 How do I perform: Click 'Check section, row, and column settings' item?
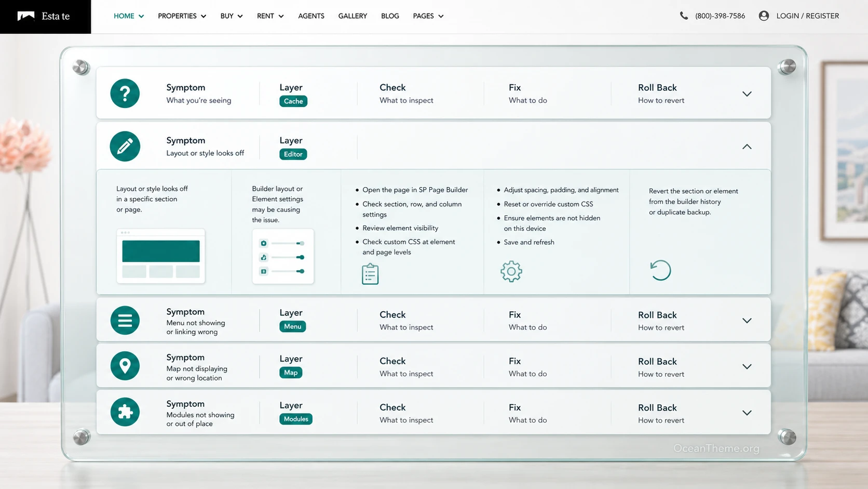pos(412,209)
